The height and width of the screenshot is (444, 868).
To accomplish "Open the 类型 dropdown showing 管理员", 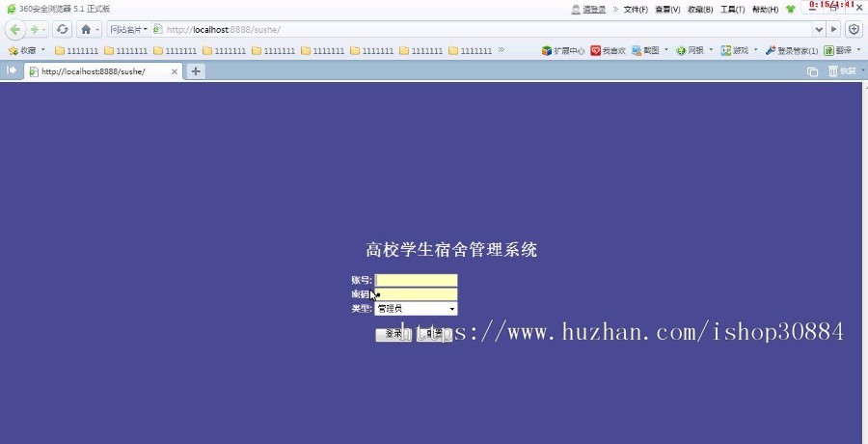I will (417, 309).
